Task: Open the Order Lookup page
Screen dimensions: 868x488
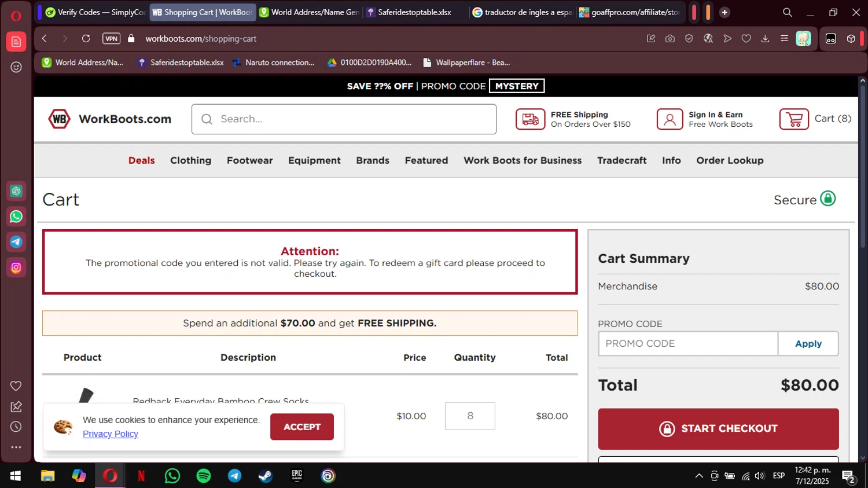Action: tap(730, 160)
